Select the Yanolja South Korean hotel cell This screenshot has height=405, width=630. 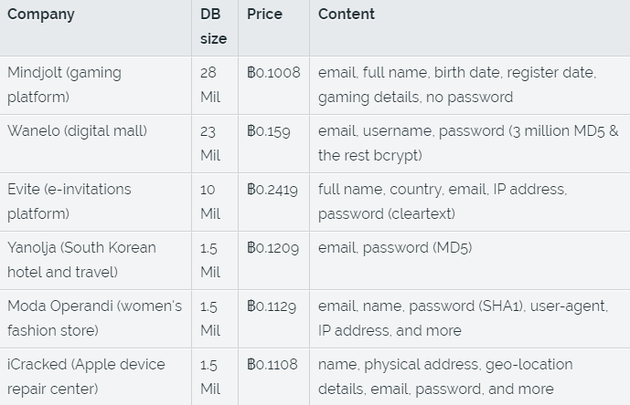click(81, 259)
